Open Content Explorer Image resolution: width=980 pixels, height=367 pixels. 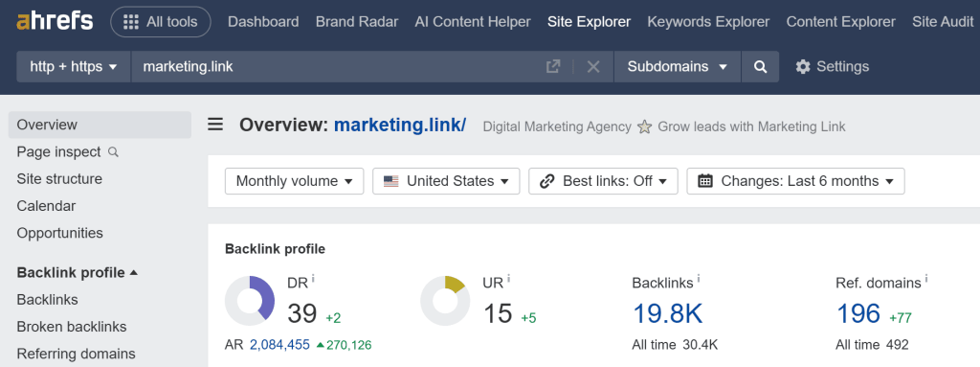[840, 22]
